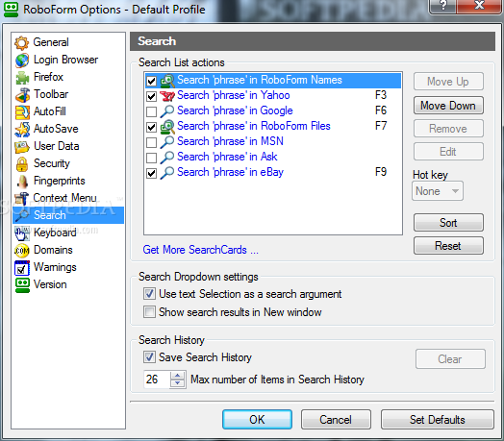Select 'Search phrase in eBay' row text
The height and width of the screenshot is (441, 504).
(x=230, y=173)
